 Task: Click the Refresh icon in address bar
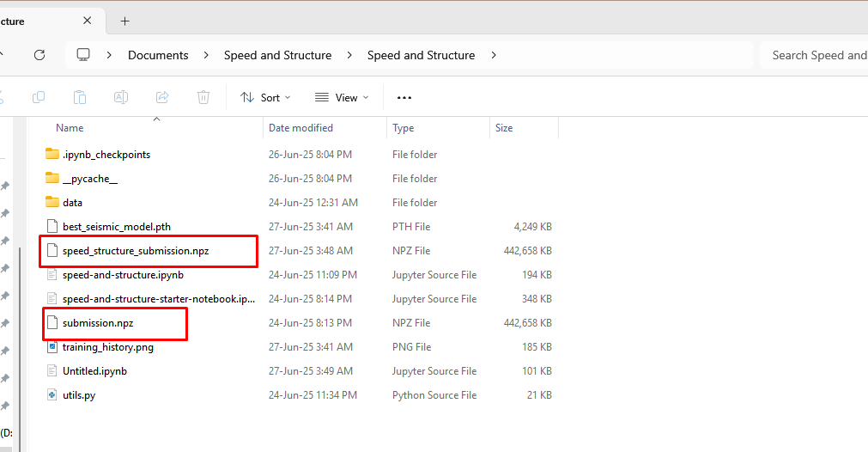tap(39, 55)
